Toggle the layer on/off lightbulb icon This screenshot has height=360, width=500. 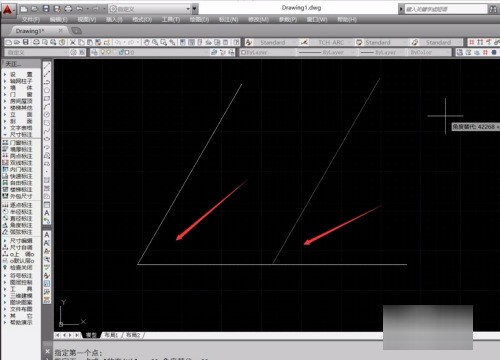point(103,52)
